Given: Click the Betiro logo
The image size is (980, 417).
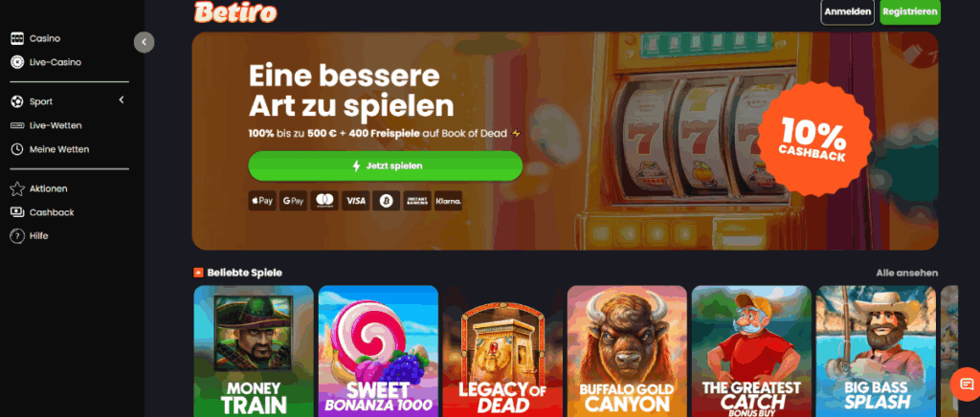Looking at the screenshot, I should coord(235,11).
